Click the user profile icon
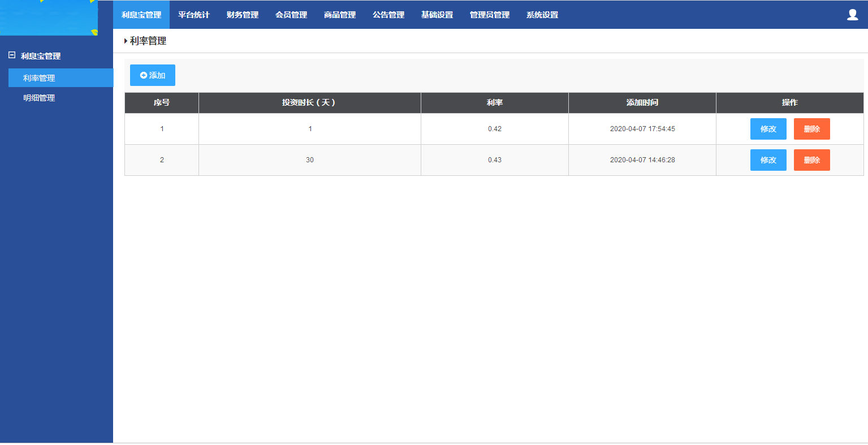This screenshot has height=445, width=868. (x=852, y=15)
